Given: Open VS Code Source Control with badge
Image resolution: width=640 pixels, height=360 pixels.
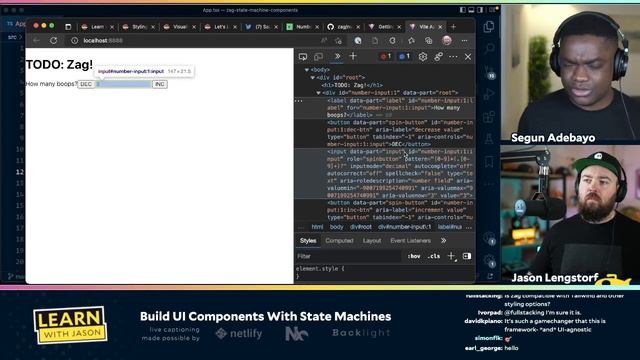Looking at the screenshot, I should [489, 73].
